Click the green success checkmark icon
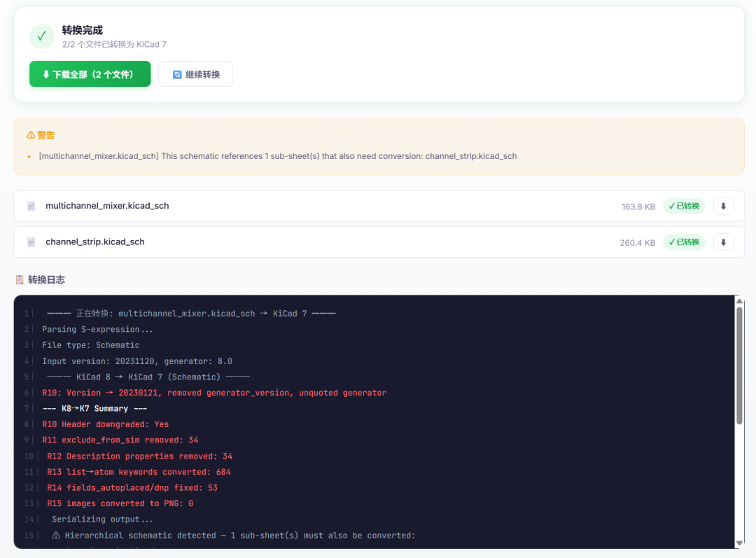The height and width of the screenshot is (558, 756). click(x=42, y=36)
